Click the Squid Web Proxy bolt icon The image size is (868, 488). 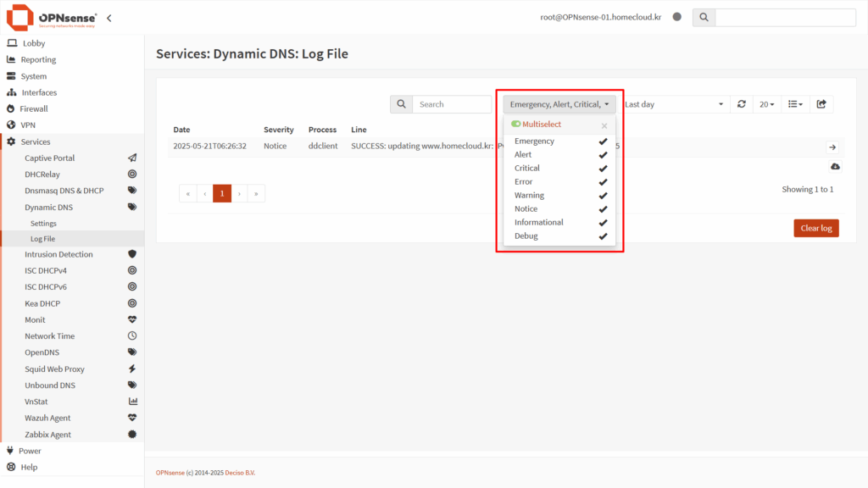coord(132,369)
